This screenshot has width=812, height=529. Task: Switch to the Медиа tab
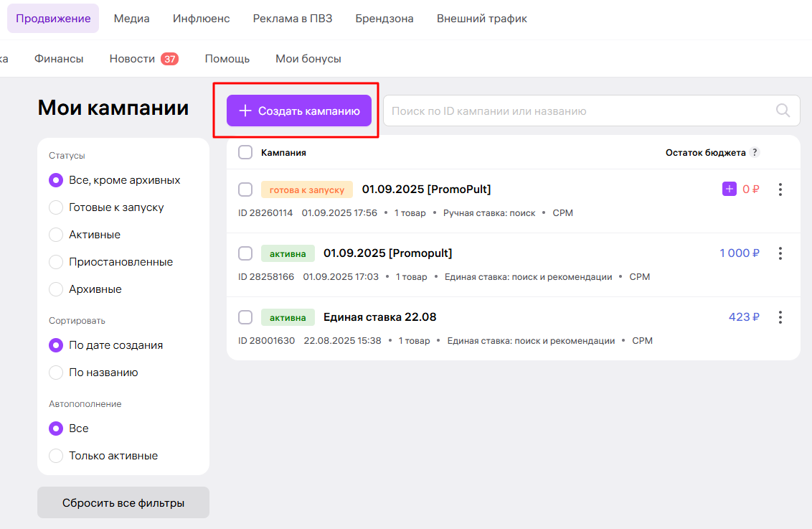[x=131, y=19]
